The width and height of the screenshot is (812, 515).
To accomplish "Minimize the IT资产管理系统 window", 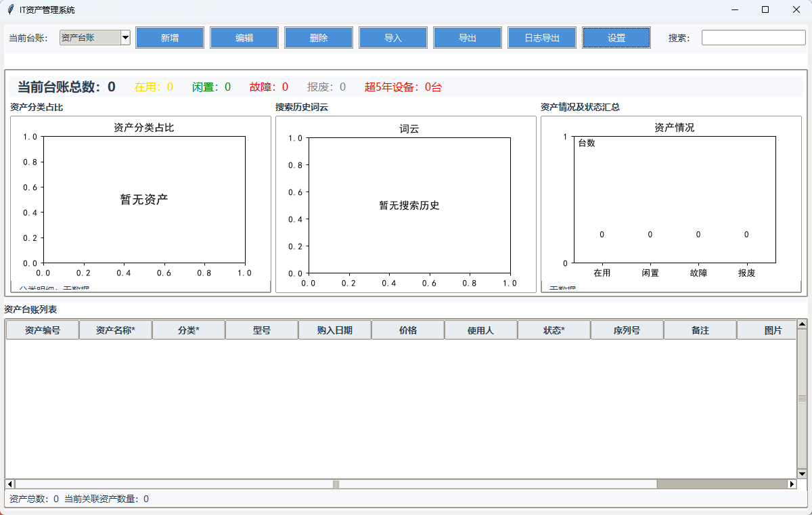I will [x=734, y=9].
